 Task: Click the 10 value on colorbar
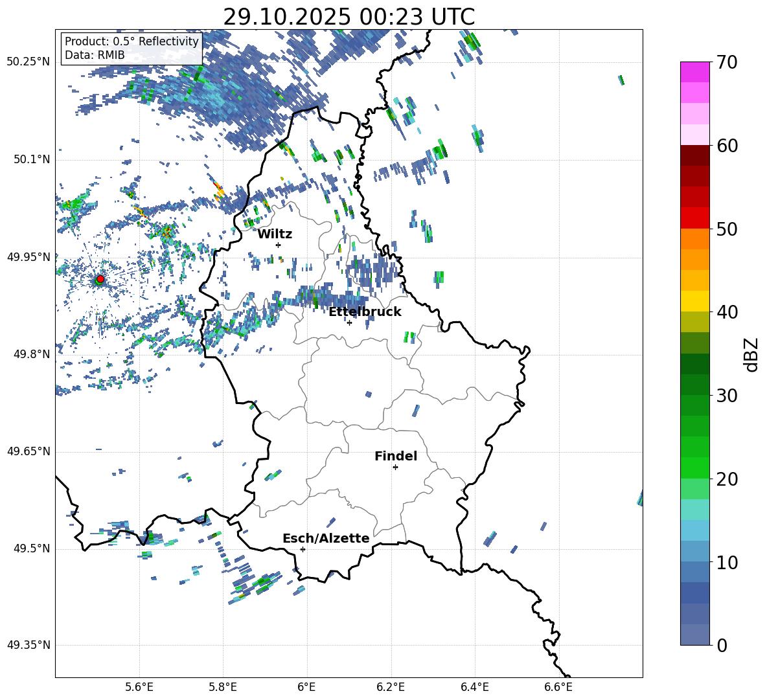coord(727,562)
